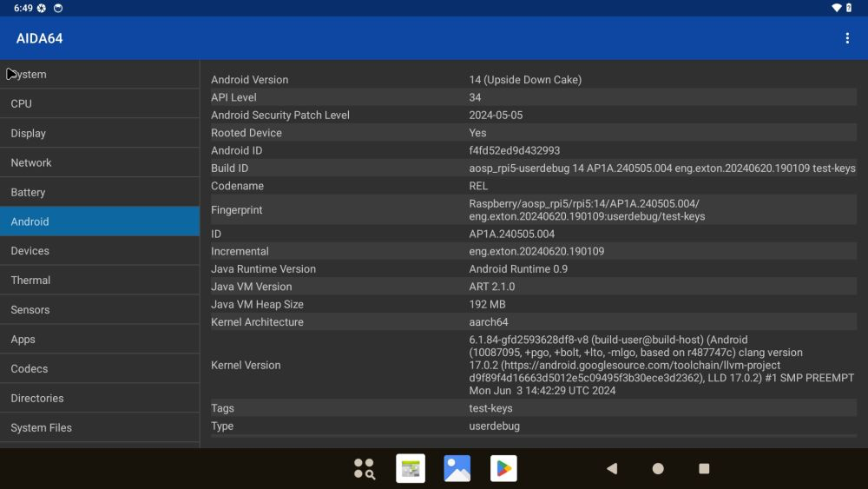Select the Java VM Heap Size label
Viewport: 868px width, 489px height.
point(257,305)
